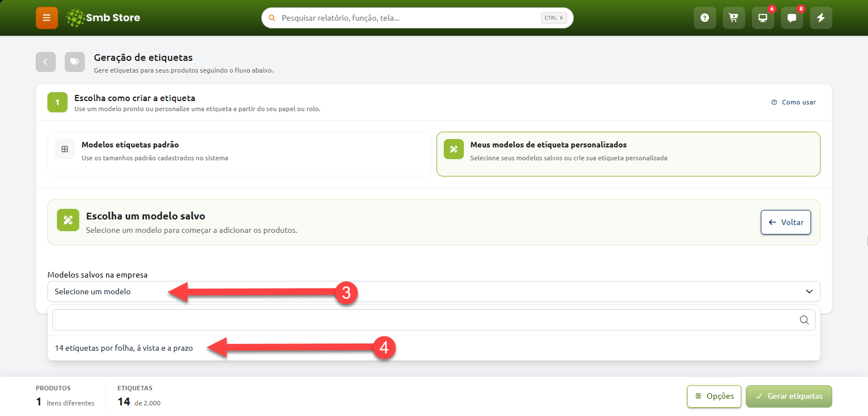Select Modelos etiquetas padrão card
This screenshot has width=868, height=416.
coord(239,154)
